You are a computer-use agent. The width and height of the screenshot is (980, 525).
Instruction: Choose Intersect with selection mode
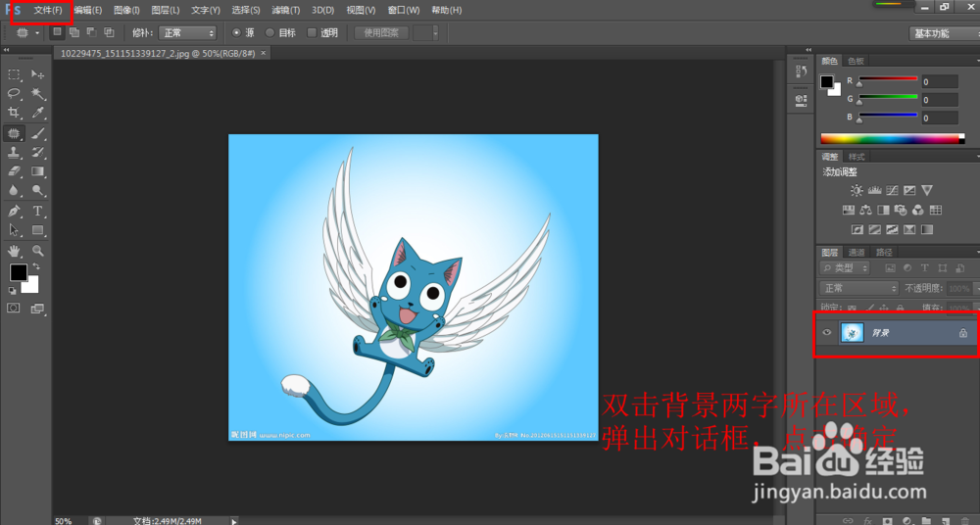pos(110,32)
